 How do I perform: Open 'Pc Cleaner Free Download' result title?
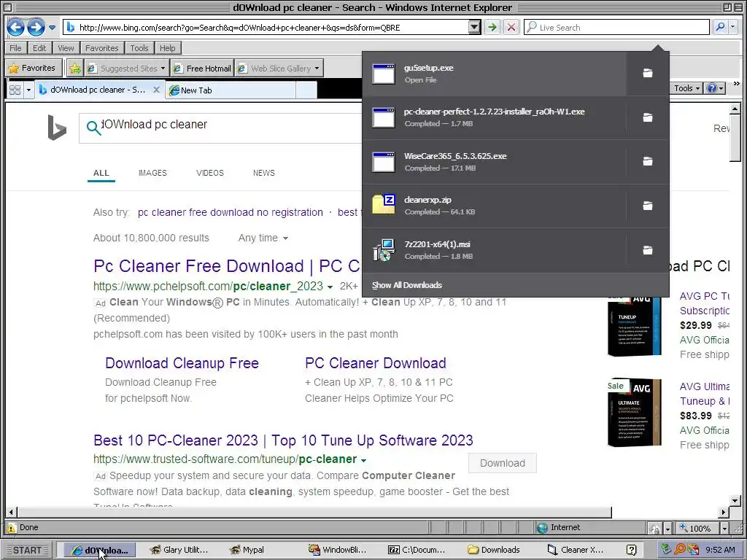[x=227, y=266]
